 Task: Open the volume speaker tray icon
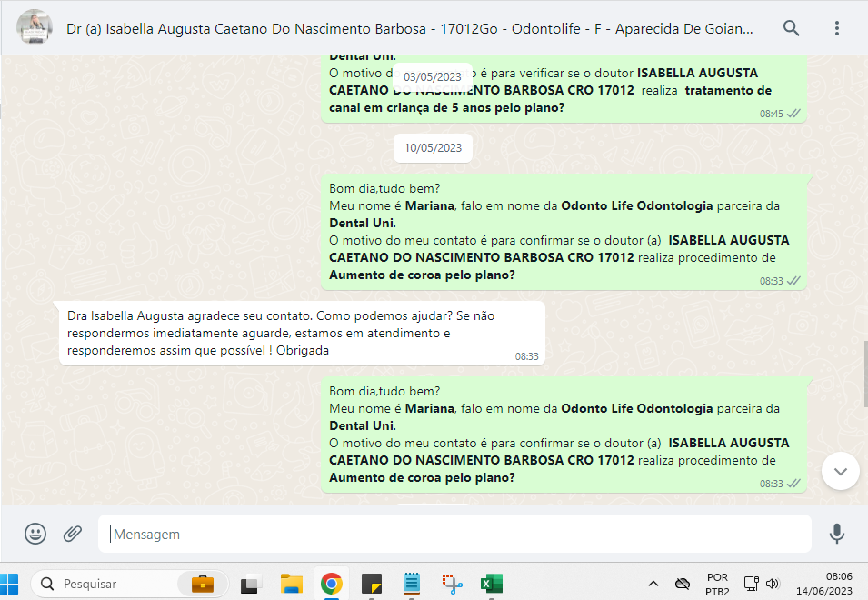(773, 584)
